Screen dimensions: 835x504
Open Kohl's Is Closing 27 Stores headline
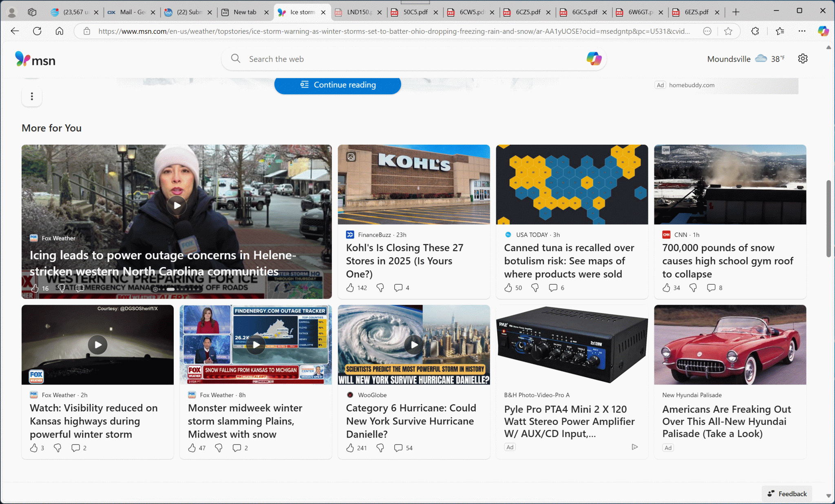pos(404,261)
